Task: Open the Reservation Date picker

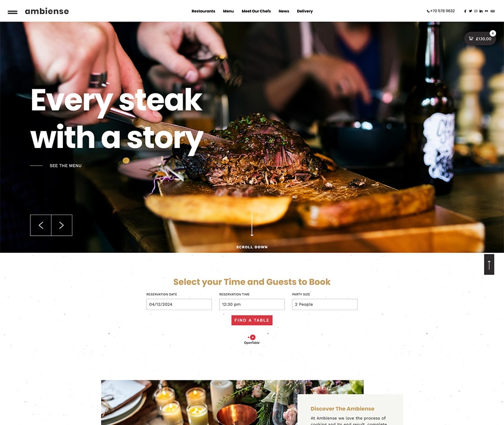Action: [179, 304]
